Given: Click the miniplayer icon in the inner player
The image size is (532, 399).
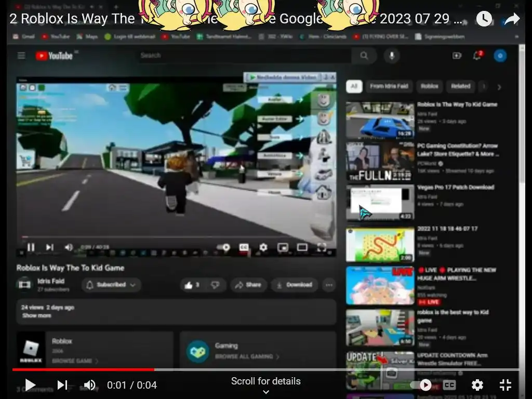Looking at the screenshot, I should (x=283, y=247).
